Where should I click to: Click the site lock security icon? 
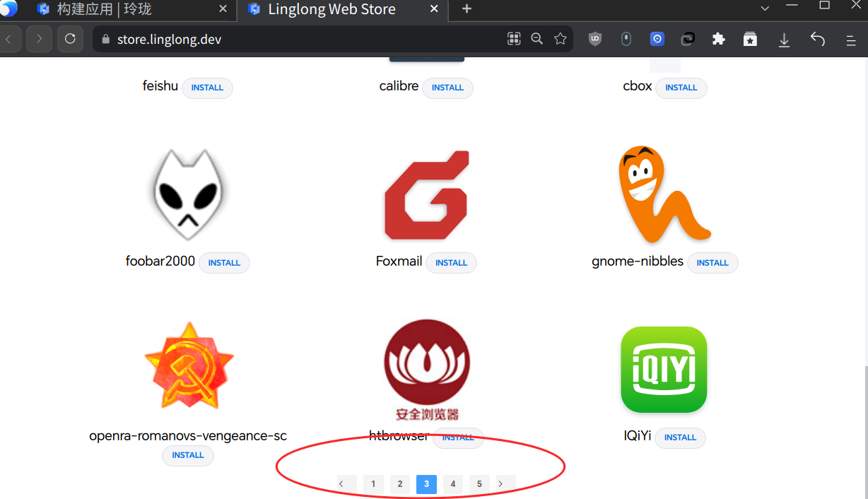pyautogui.click(x=106, y=40)
